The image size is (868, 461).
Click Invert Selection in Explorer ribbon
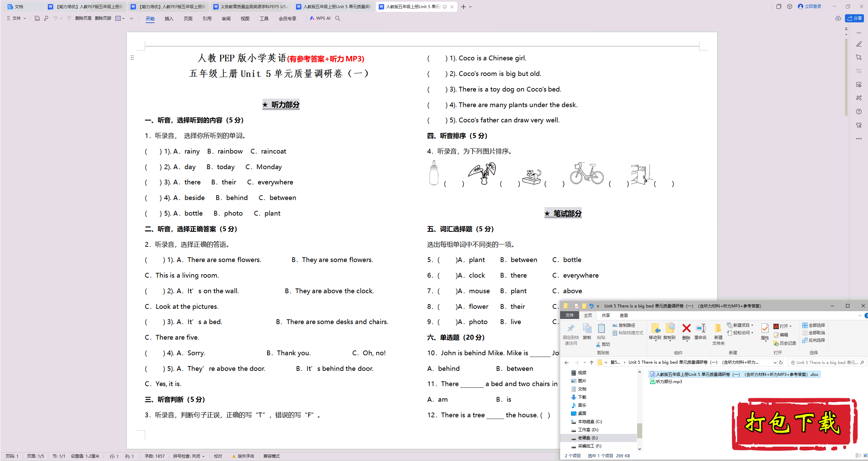click(x=813, y=340)
